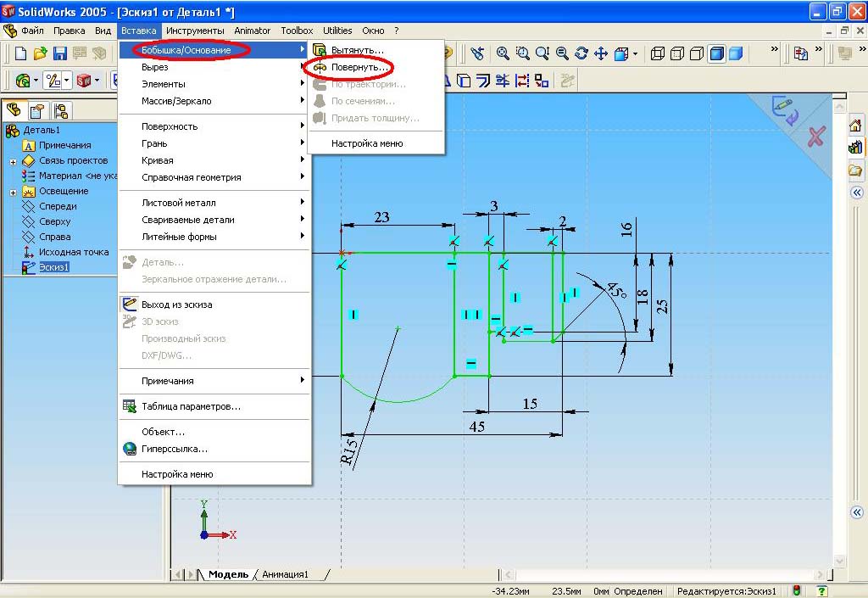Click the Previous View icon
This screenshot has height=598, width=868.
[477, 53]
